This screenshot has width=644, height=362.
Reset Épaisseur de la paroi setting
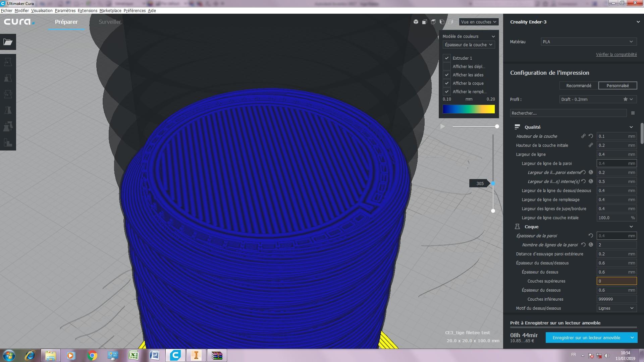coord(591,236)
